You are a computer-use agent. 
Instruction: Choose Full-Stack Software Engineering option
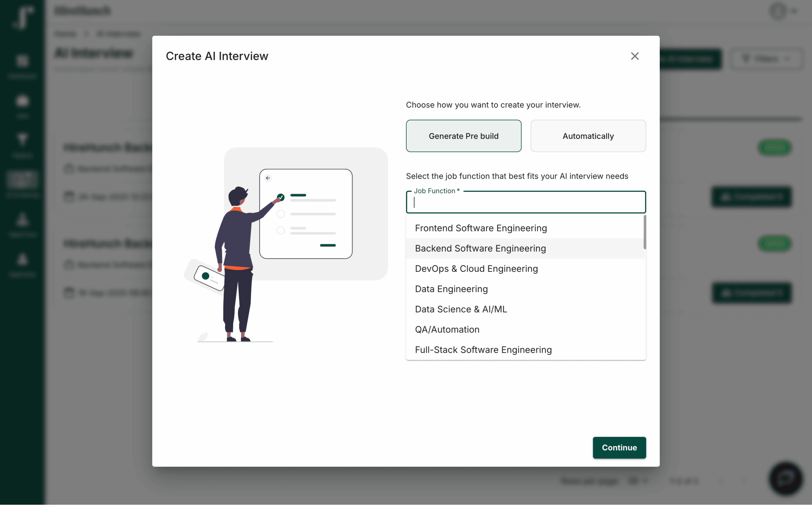click(483, 350)
